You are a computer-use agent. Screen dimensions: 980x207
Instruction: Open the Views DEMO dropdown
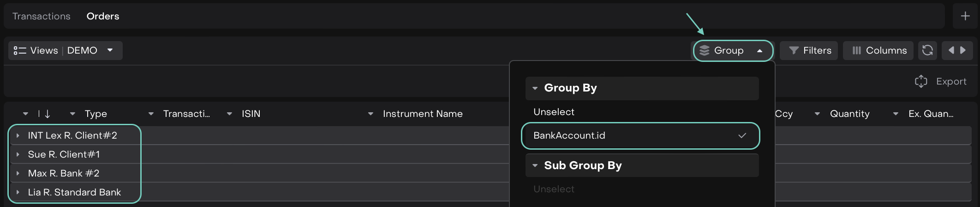click(x=65, y=50)
